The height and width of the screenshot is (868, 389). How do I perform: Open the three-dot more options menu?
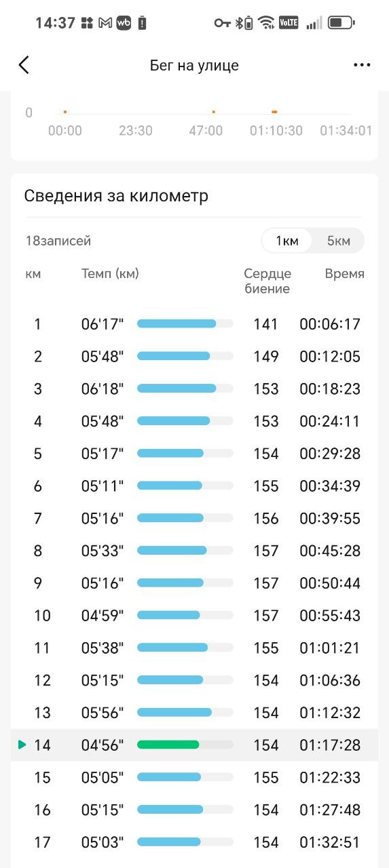tap(362, 65)
